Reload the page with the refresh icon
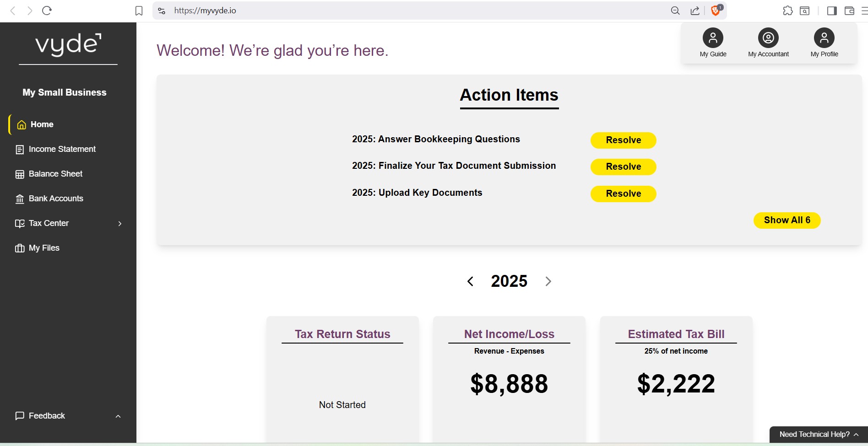The height and width of the screenshot is (446, 868). click(47, 11)
